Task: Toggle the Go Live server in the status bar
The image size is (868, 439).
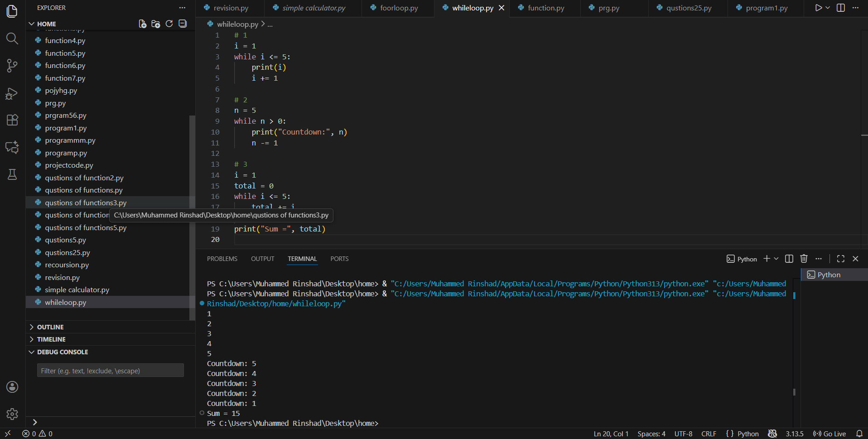Action: coord(830,434)
